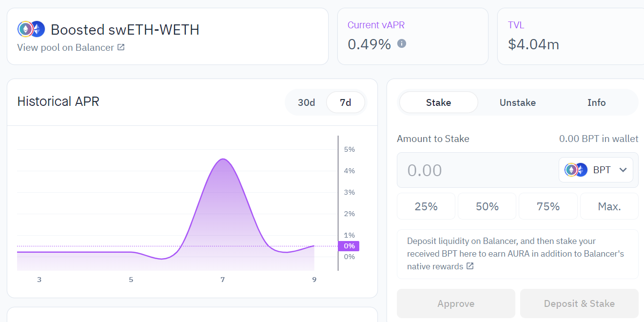This screenshot has height=322, width=644.
Task: Select 25% of wallet balance
Action: coord(426,206)
